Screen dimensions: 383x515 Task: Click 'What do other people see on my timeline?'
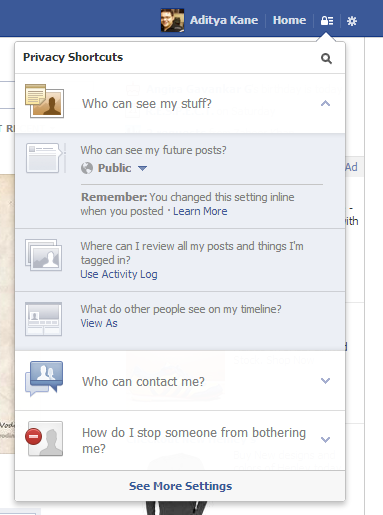[x=181, y=309]
